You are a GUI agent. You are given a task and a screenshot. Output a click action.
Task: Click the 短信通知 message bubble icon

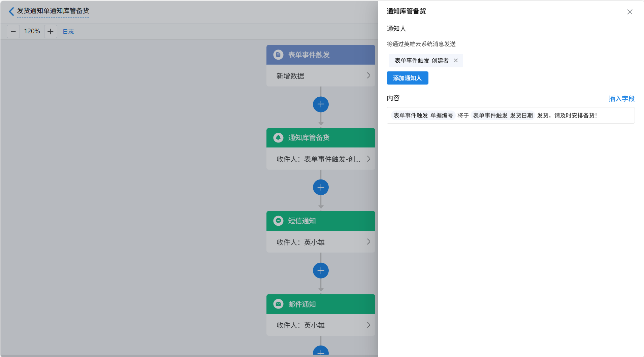(x=278, y=221)
